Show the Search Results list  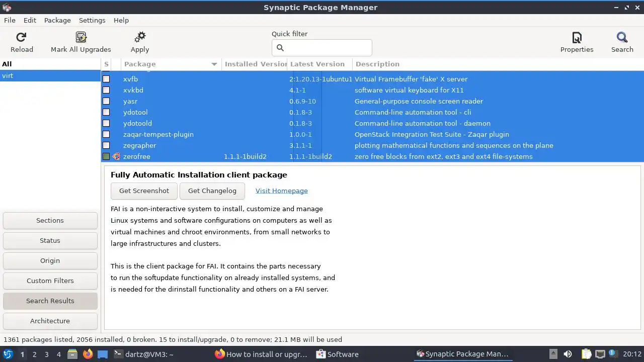coord(50,301)
